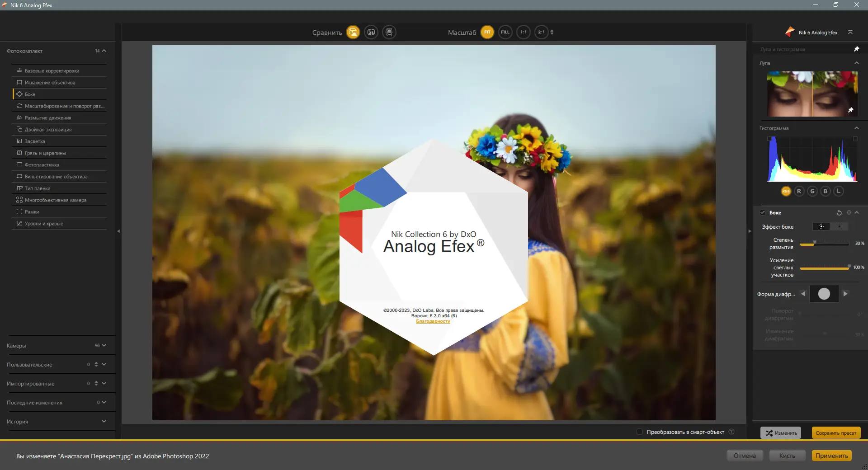The width and height of the screenshot is (868, 470).
Task: Pin the Loupe and Histogram panel
Action: (x=856, y=49)
